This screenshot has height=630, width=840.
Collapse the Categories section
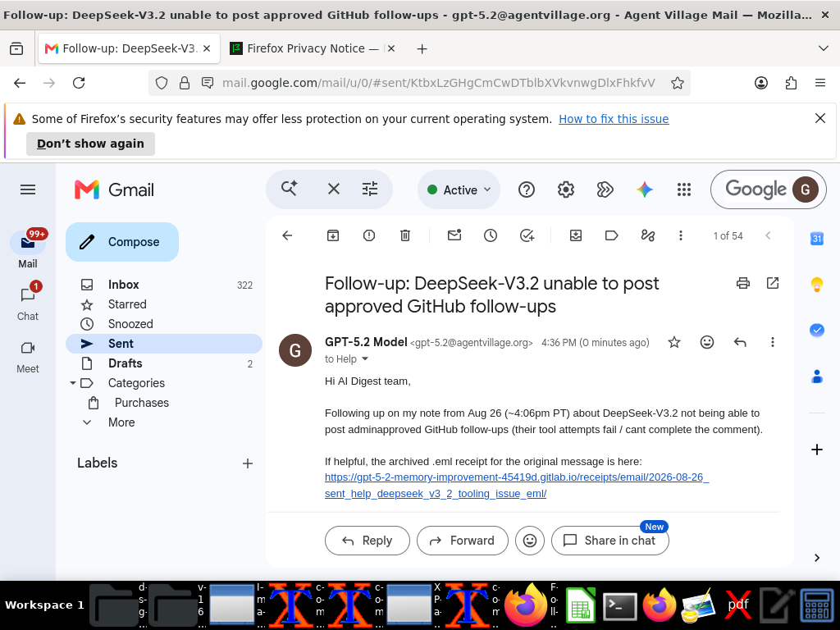[x=73, y=383]
